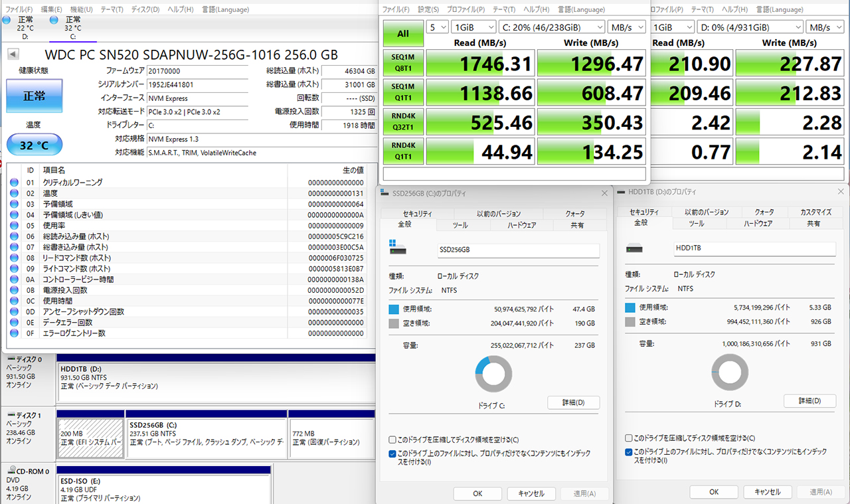
Task: Click the drive icon beside HDD1TB name field
Action: [x=635, y=248]
